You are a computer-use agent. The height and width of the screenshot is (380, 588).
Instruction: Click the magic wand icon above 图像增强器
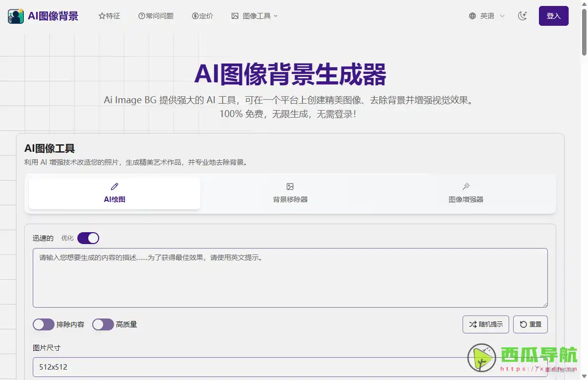click(x=466, y=187)
